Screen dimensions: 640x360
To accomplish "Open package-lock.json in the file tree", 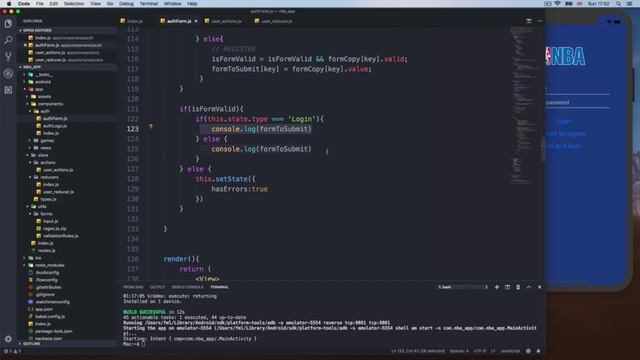I will [53, 331].
